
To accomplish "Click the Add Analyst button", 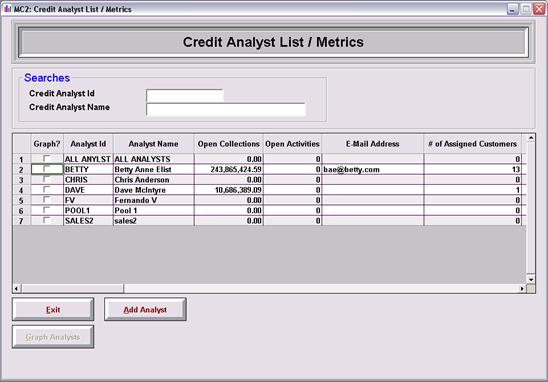I will click(145, 309).
